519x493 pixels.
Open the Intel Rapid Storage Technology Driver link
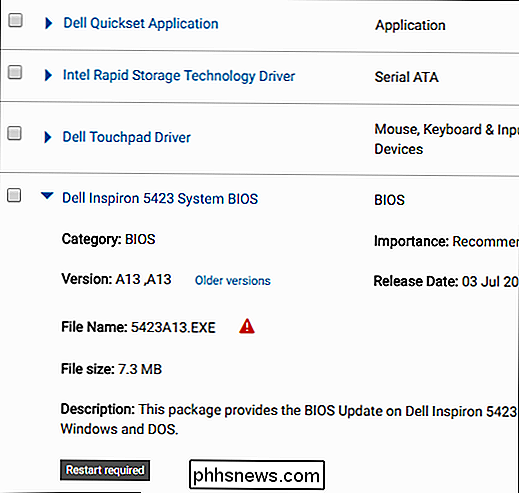click(179, 76)
